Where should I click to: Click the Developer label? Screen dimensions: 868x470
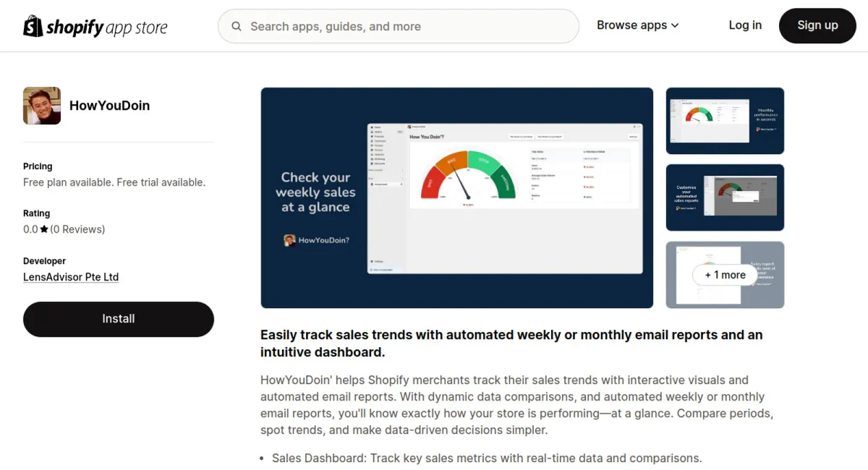click(44, 261)
